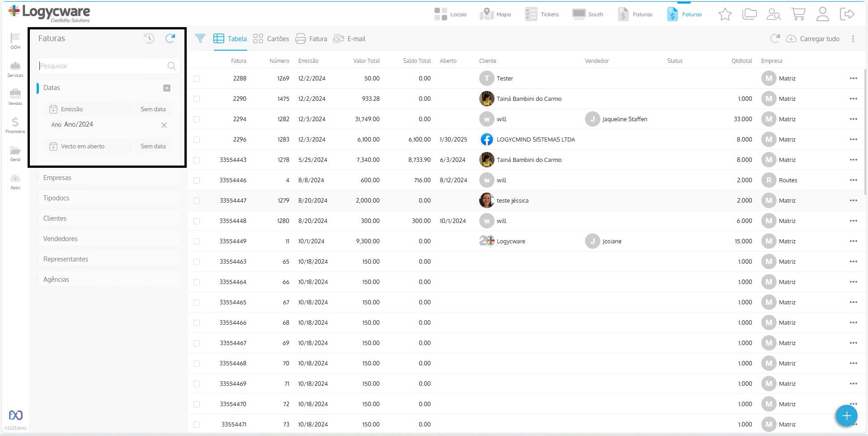Expand the Empresas filter section

pyautogui.click(x=57, y=178)
